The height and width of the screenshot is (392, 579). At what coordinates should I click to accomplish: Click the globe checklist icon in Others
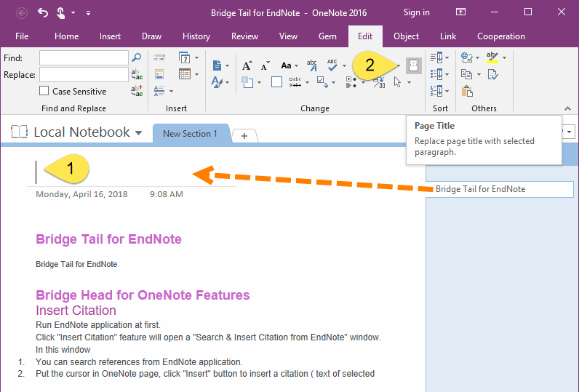point(467,57)
